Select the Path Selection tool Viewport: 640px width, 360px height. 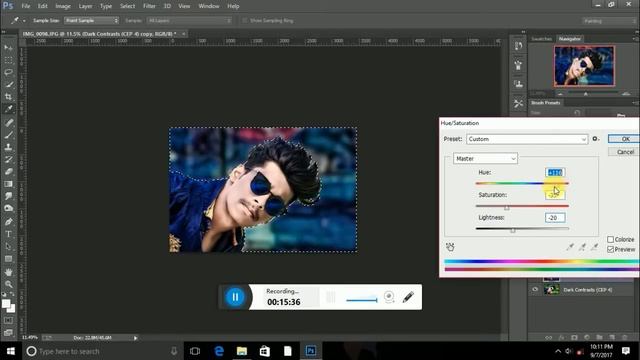8,247
